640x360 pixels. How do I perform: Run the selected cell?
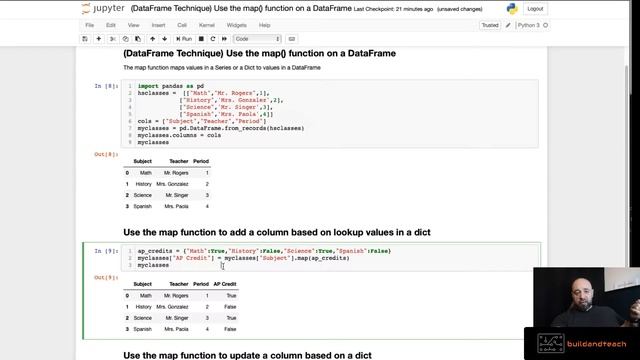coord(184,39)
